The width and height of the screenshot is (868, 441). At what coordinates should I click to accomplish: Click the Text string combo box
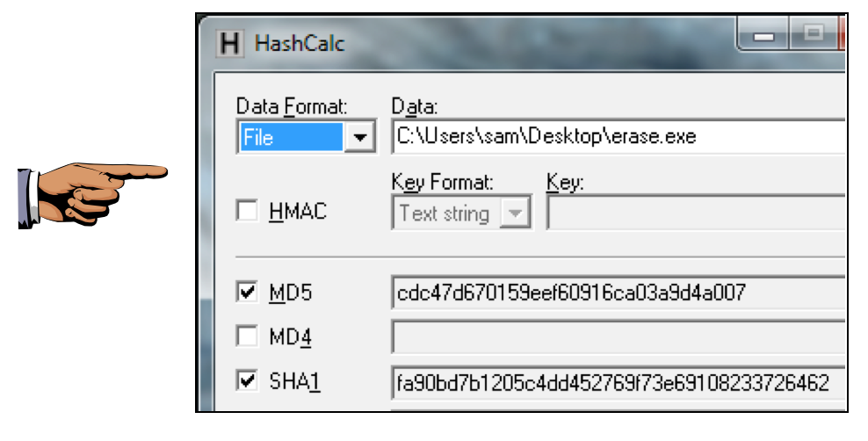click(x=448, y=213)
